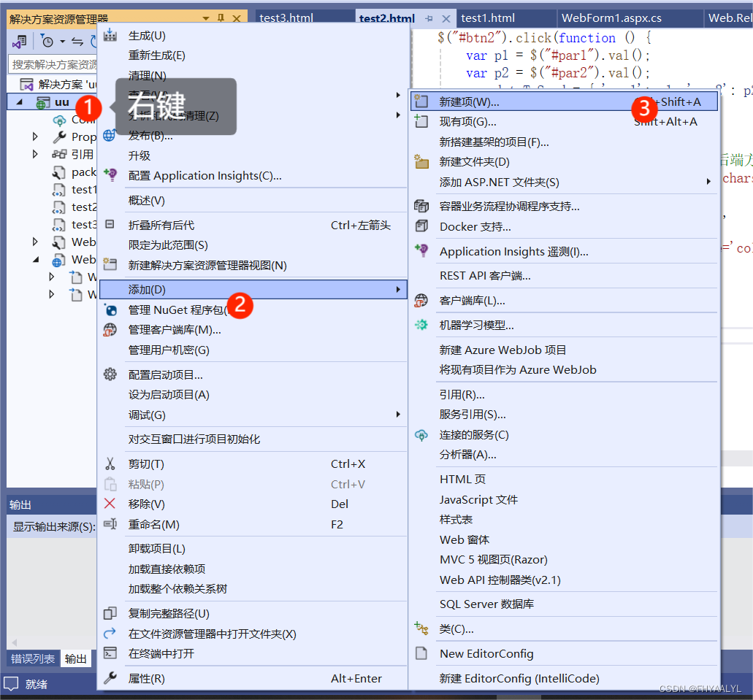
Task: Switch to the test3.html tab
Action: coord(287,18)
